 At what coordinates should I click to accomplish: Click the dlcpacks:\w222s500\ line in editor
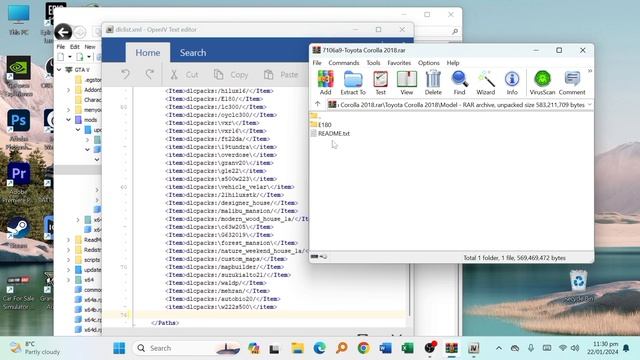pyautogui.click(x=221, y=307)
